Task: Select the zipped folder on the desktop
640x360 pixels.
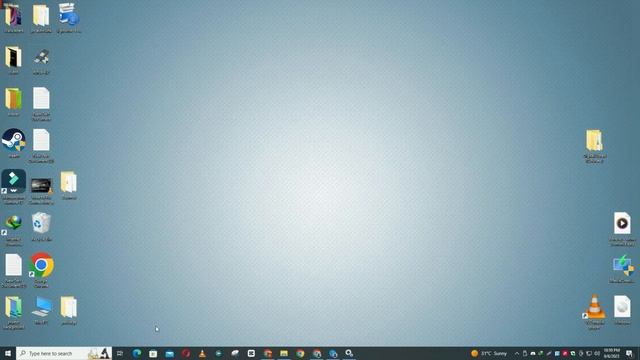Action: pyautogui.click(x=594, y=146)
